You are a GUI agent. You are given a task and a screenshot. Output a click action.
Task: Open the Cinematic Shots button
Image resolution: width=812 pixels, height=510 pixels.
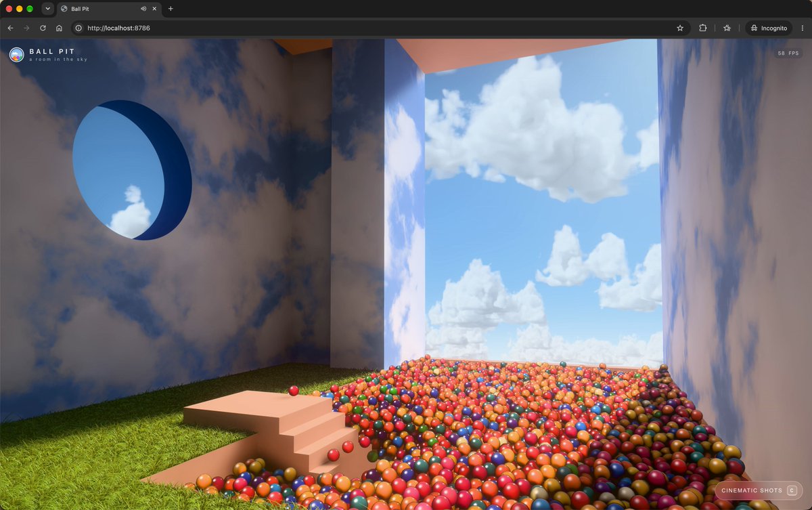click(759, 490)
